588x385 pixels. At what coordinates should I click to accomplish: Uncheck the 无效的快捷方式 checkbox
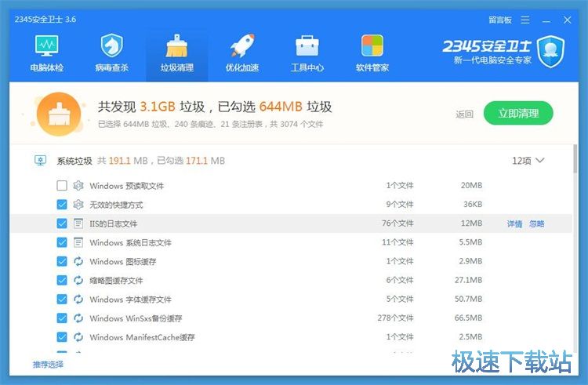62,205
